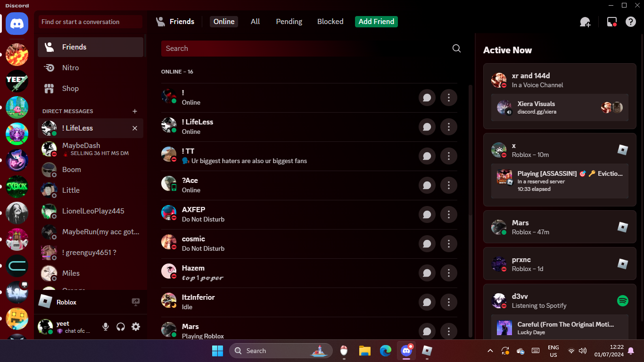
Task: Message the friend Hazem
Action: (427, 273)
